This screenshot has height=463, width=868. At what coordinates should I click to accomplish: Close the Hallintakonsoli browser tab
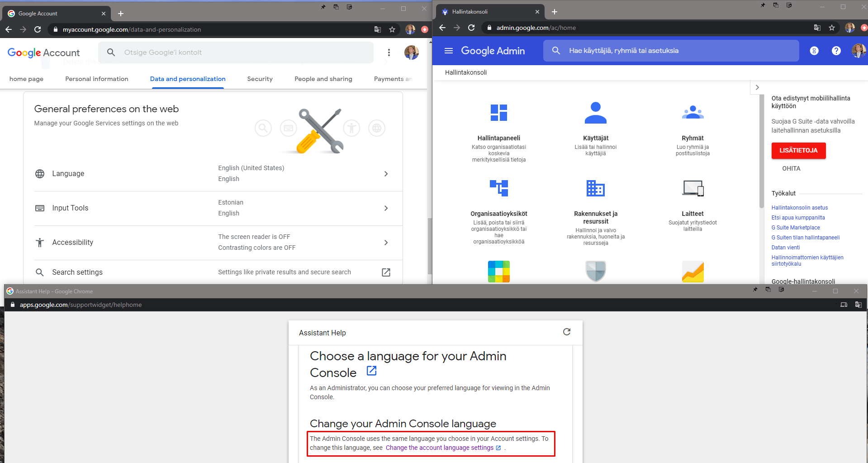537,12
